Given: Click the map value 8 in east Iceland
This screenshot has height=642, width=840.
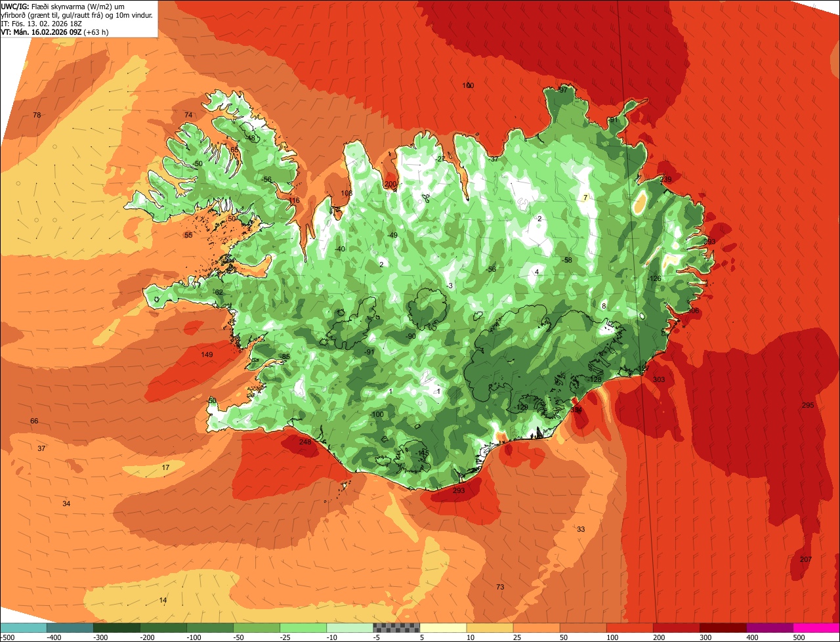Looking at the screenshot, I should tap(604, 307).
